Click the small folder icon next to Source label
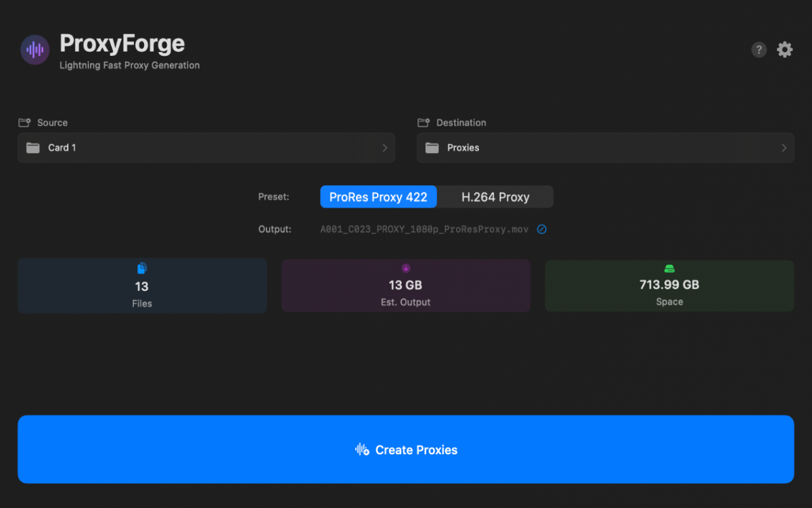Image resolution: width=812 pixels, height=508 pixels. (x=25, y=122)
